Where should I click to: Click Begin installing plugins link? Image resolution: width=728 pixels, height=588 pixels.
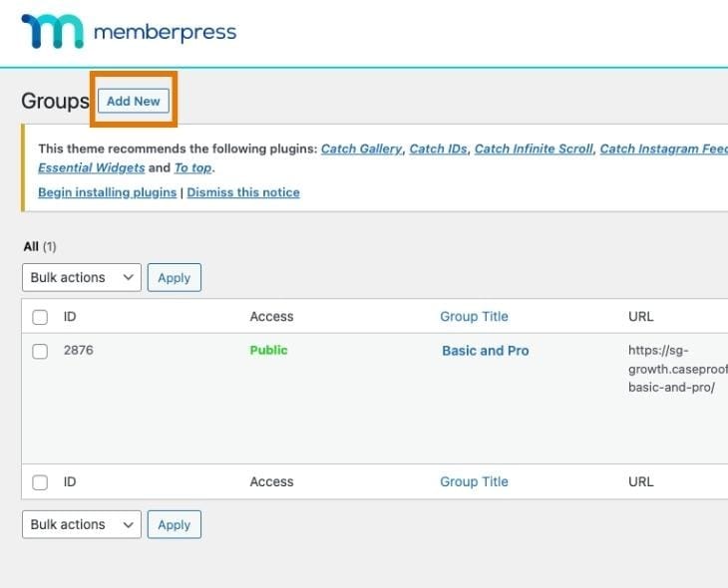[x=108, y=192]
